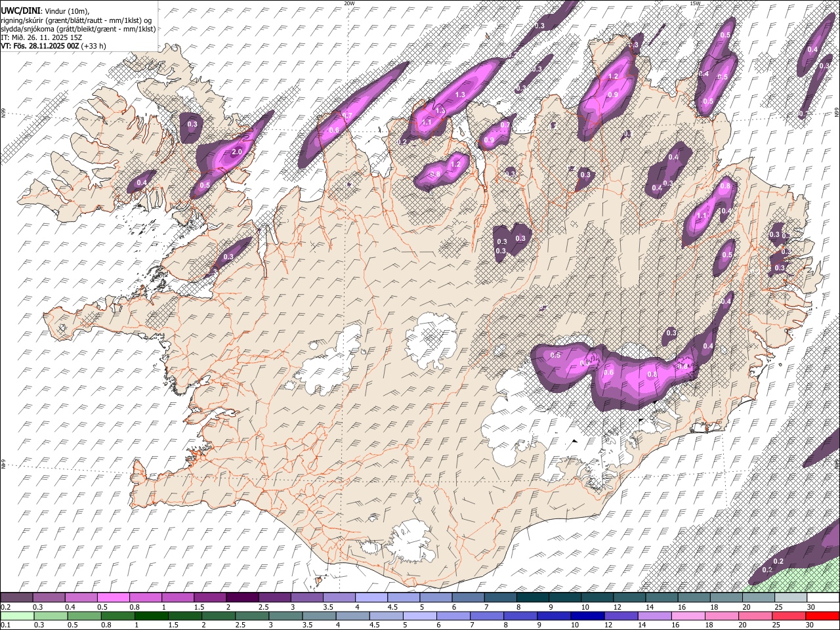Click the deep blue swatch at 10 in the lower legend
This screenshot has width=840, height=630.
pos(587,616)
